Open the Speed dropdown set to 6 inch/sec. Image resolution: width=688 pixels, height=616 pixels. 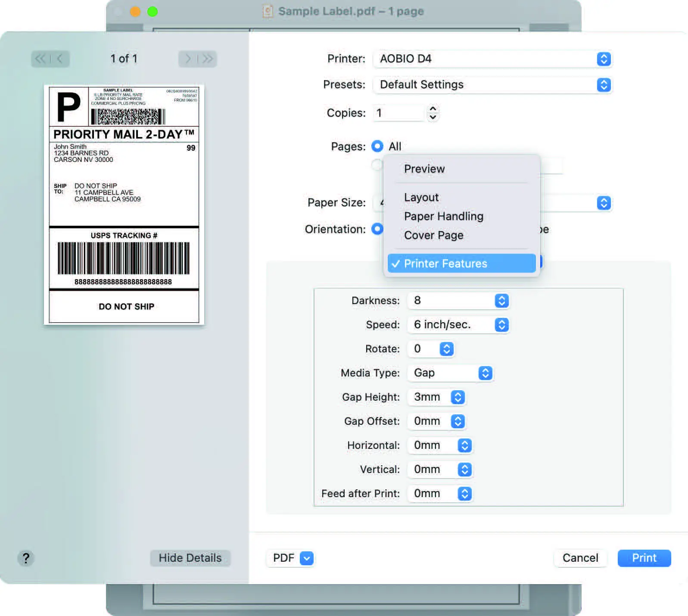(x=458, y=325)
